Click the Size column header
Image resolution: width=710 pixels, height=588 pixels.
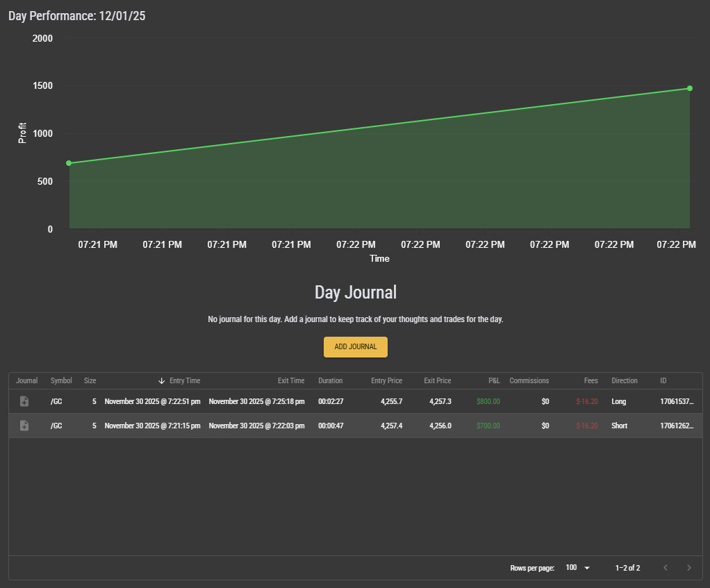pos(90,380)
